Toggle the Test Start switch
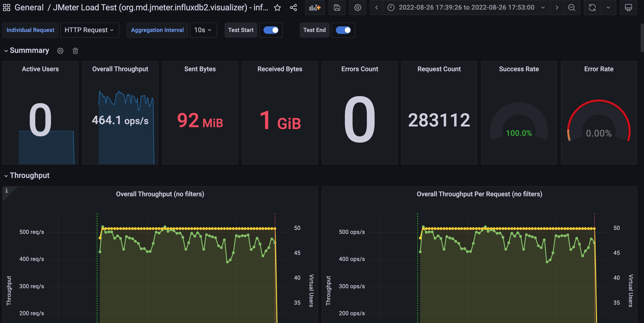The width and height of the screenshot is (644, 323). (x=271, y=30)
